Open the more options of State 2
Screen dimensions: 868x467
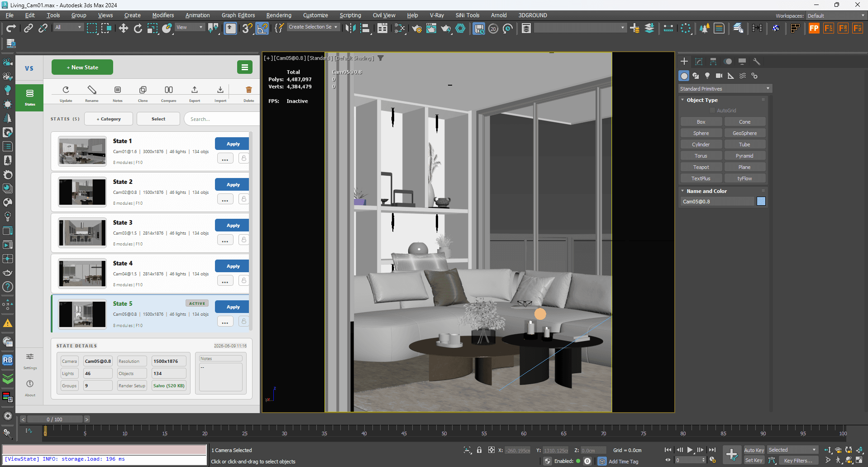(x=225, y=199)
